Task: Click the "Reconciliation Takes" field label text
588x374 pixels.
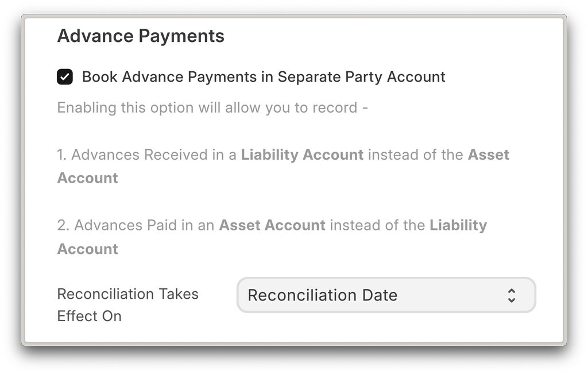Action: (x=127, y=294)
